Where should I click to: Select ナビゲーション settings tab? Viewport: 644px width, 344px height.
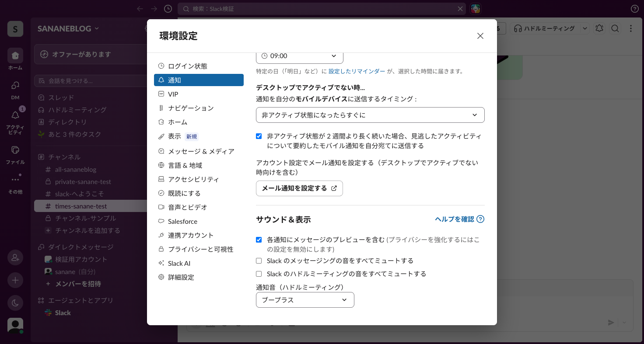pos(199,108)
